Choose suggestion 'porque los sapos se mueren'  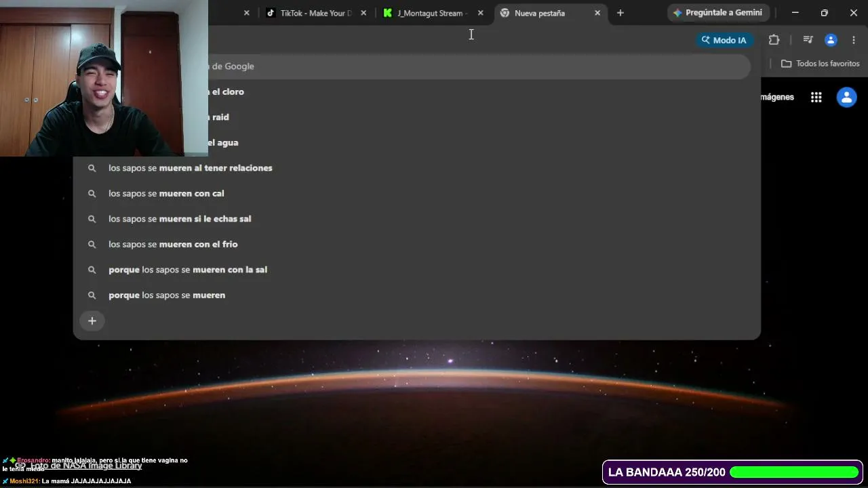pos(416,296)
